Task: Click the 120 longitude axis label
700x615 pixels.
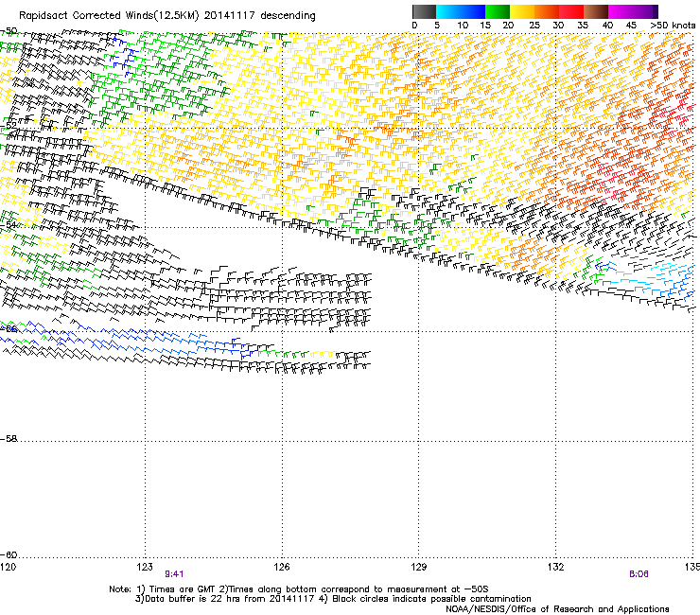Action: click(8, 567)
